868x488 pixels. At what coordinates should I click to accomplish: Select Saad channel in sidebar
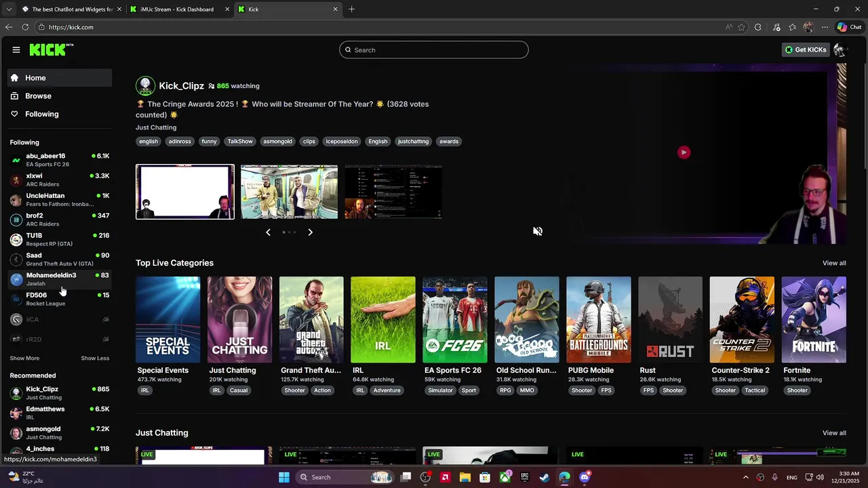coord(60,259)
